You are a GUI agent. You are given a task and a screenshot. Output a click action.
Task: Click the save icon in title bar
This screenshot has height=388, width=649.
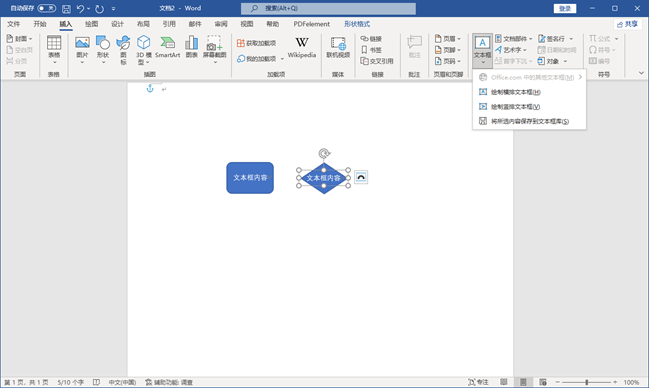click(x=66, y=8)
